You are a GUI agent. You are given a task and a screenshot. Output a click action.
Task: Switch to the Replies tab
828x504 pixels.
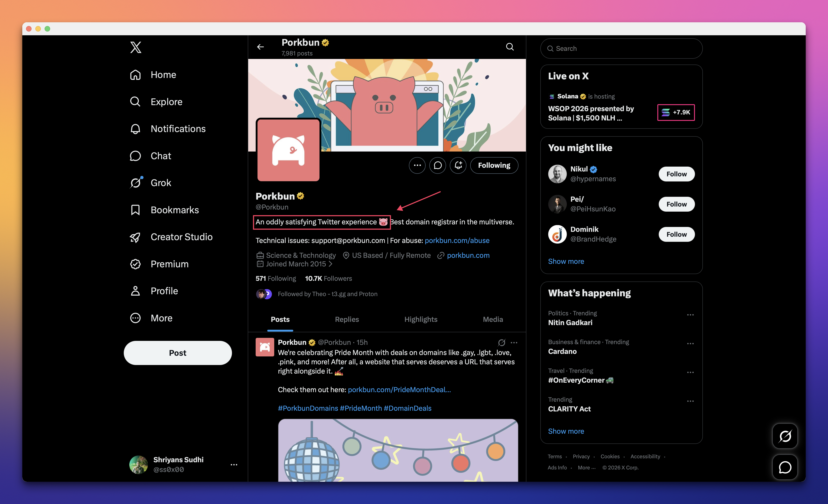(347, 319)
